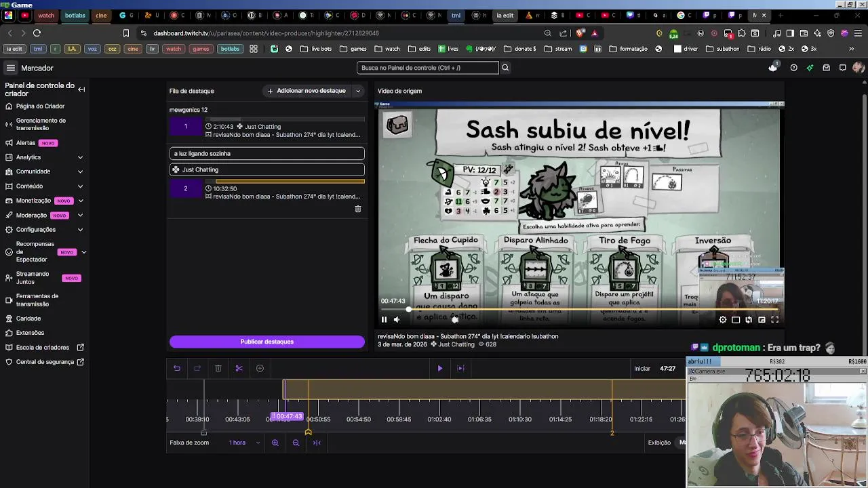868x488 pixels.
Task: Open the 'subathon' bookmark folder
Action: (723, 49)
